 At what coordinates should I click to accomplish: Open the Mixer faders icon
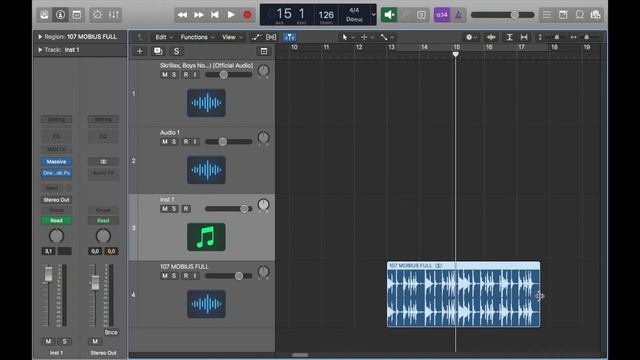(113, 15)
